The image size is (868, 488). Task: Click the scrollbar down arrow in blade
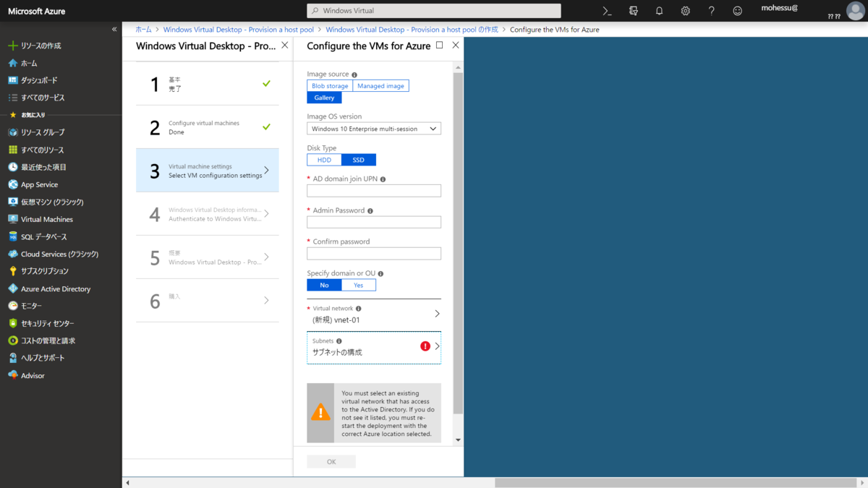click(458, 439)
